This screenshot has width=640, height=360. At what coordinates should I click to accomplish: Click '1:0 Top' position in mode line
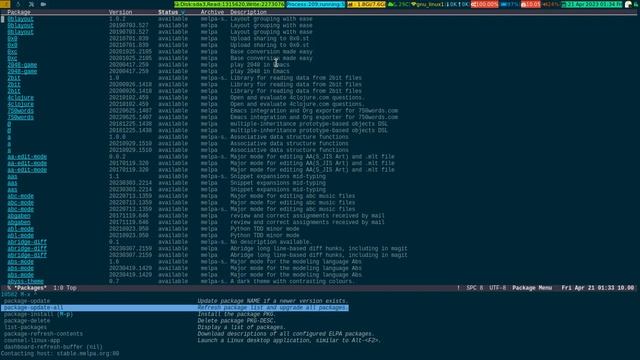click(x=65, y=288)
